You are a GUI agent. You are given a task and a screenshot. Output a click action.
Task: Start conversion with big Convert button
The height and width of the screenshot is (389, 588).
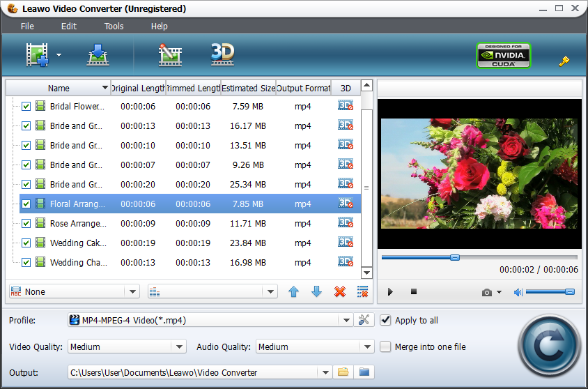click(x=550, y=346)
